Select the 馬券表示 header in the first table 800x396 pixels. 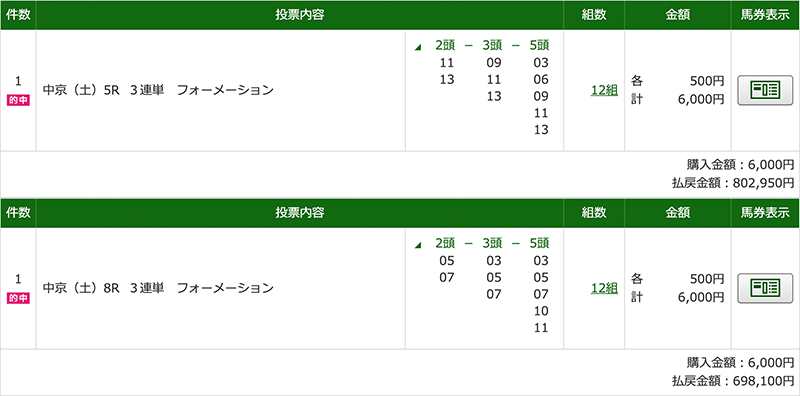pos(765,15)
